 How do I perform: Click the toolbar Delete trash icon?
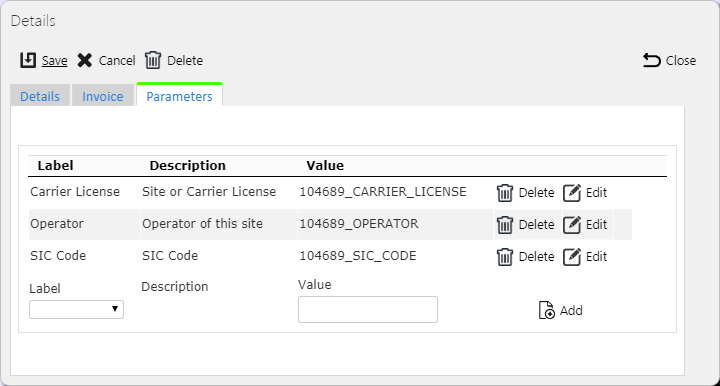click(153, 60)
